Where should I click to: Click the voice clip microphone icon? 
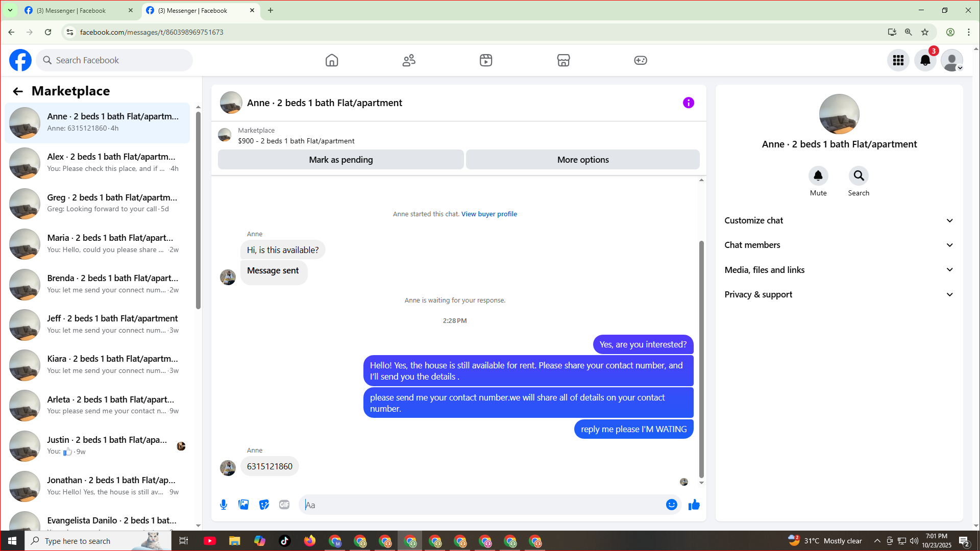tap(224, 505)
